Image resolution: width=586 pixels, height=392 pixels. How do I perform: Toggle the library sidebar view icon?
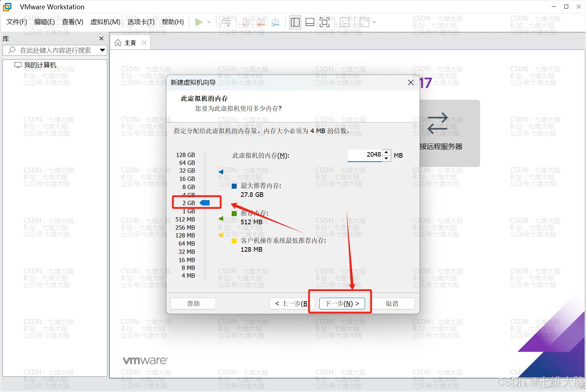[x=295, y=22]
